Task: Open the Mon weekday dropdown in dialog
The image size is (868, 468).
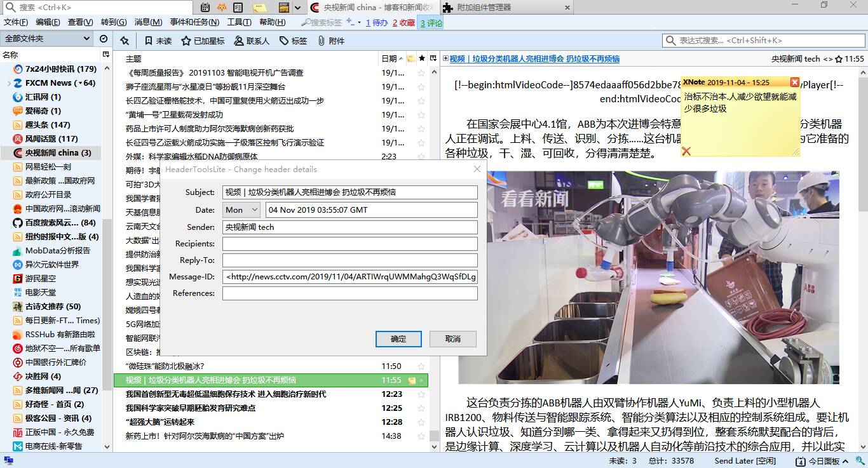Action: point(241,210)
